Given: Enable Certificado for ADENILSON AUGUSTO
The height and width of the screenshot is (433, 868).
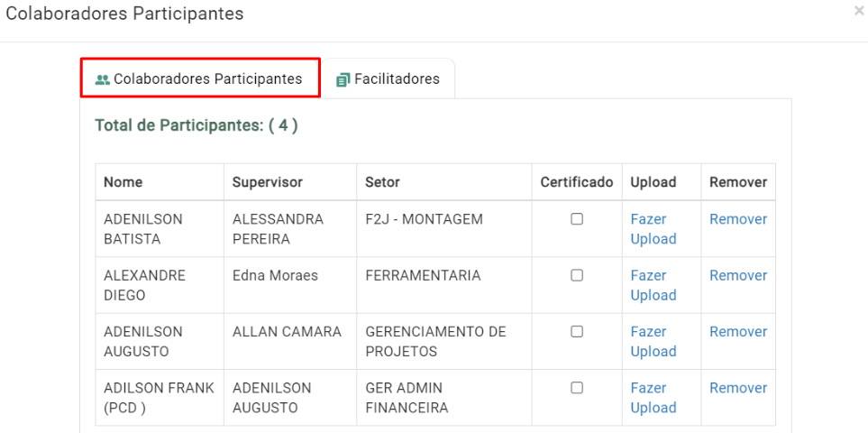Looking at the screenshot, I should (577, 332).
